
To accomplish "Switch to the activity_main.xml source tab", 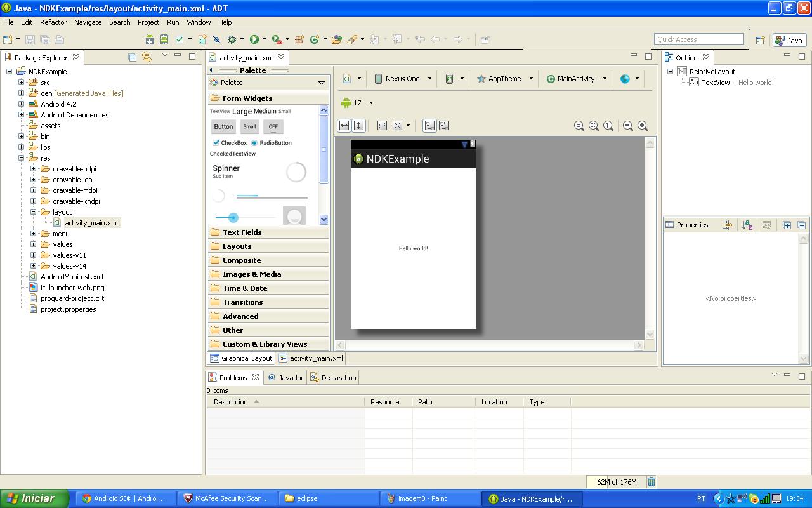I will point(311,358).
